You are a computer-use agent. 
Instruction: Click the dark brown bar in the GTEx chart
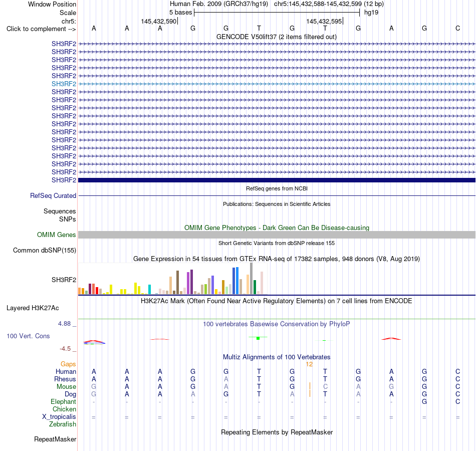pyautogui.click(x=177, y=283)
